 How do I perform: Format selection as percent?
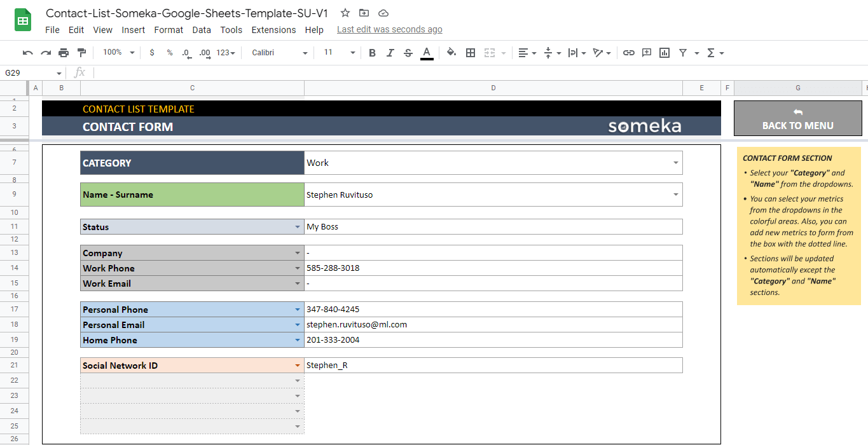click(x=169, y=53)
